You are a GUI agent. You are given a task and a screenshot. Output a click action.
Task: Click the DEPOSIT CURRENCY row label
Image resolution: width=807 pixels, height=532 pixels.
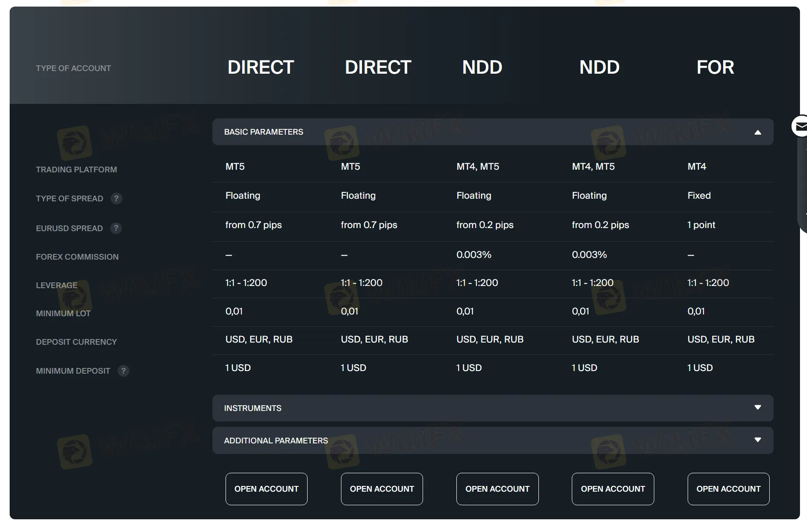(x=76, y=342)
